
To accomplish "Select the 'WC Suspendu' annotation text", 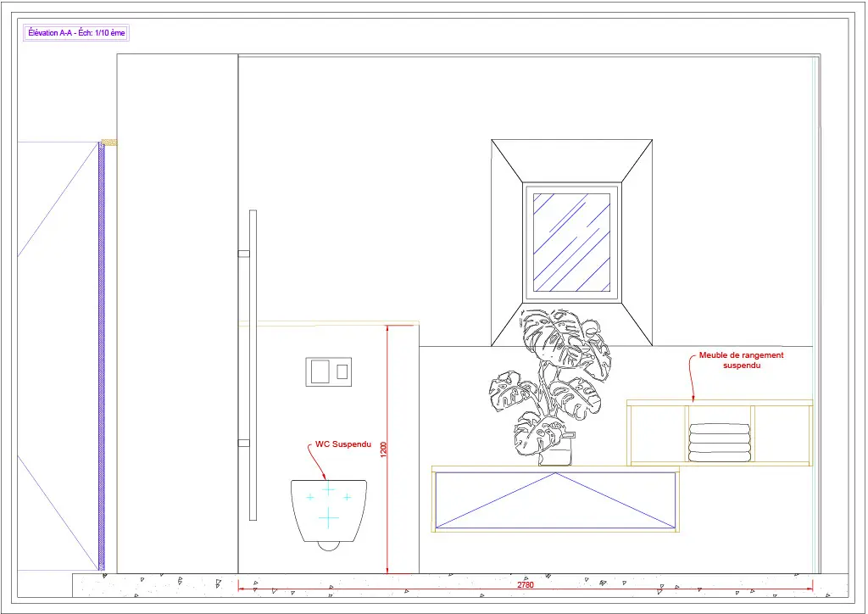I will (343, 444).
